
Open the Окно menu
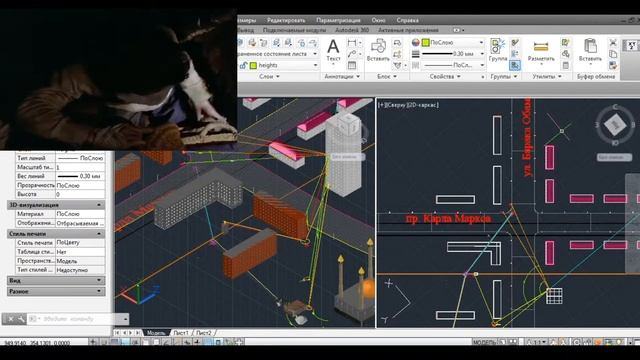[378, 20]
